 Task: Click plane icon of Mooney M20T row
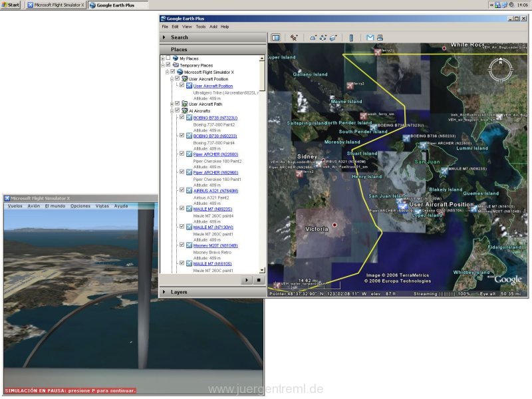pos(189,245)
